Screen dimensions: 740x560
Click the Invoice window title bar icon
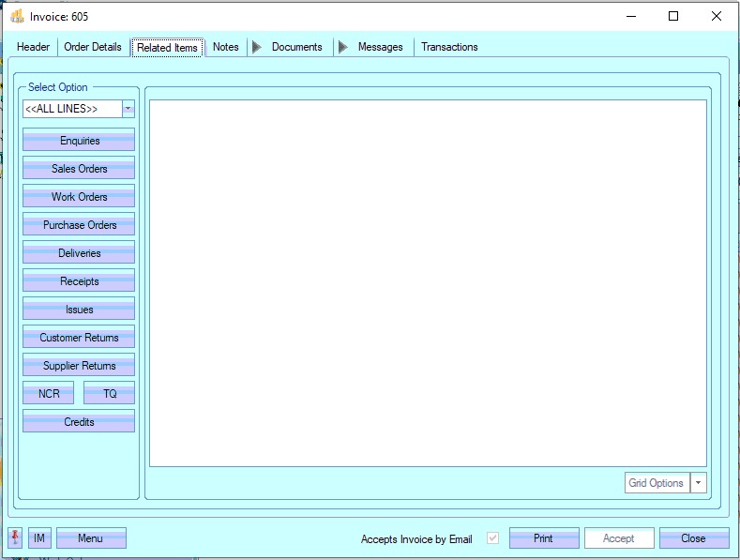click(x=17, y=17)
